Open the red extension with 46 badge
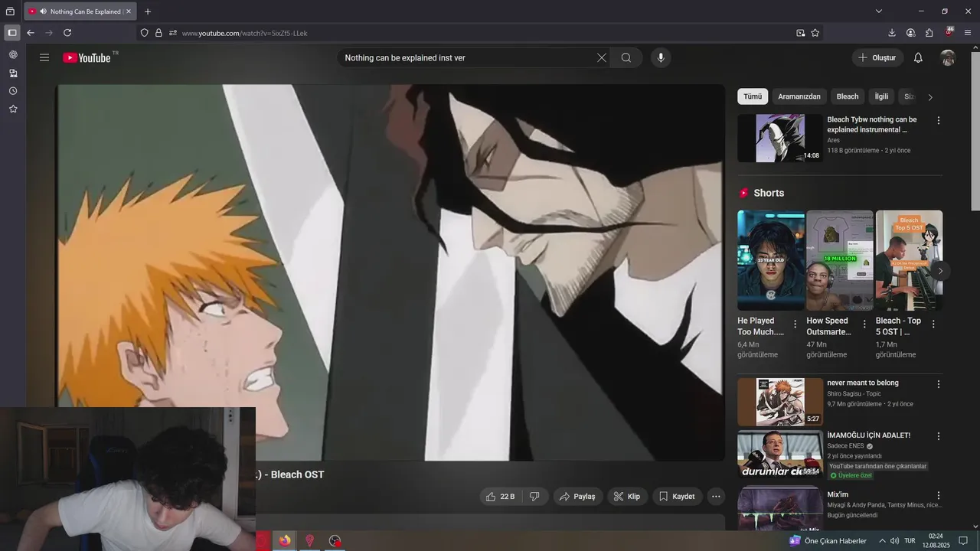The width and height of the screenshot is (980, 551). (949, 32)
